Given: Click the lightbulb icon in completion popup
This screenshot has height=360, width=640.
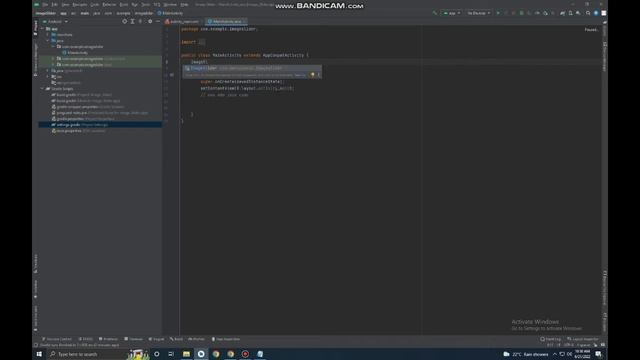Looking at the screenshot, I should point(313,75).
